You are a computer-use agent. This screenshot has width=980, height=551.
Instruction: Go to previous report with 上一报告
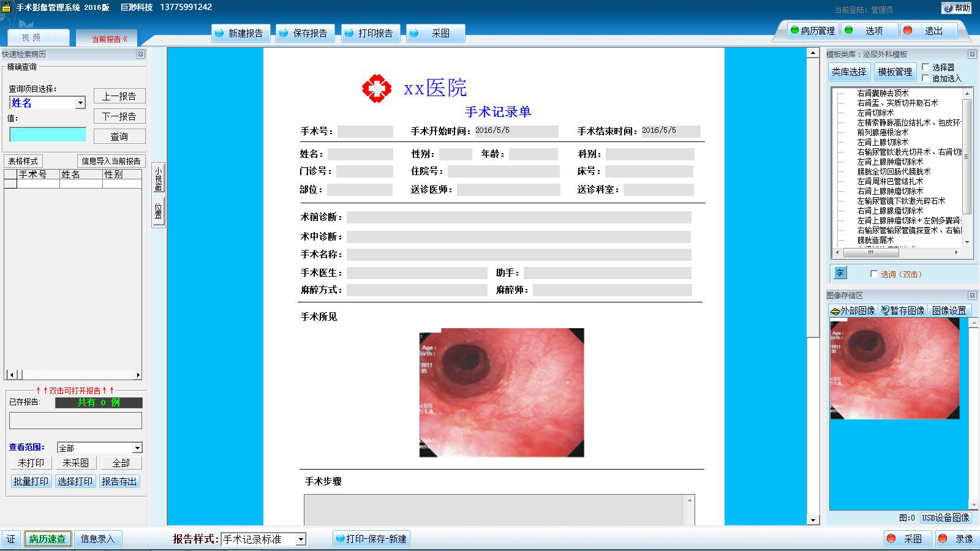tap(119, 96)
